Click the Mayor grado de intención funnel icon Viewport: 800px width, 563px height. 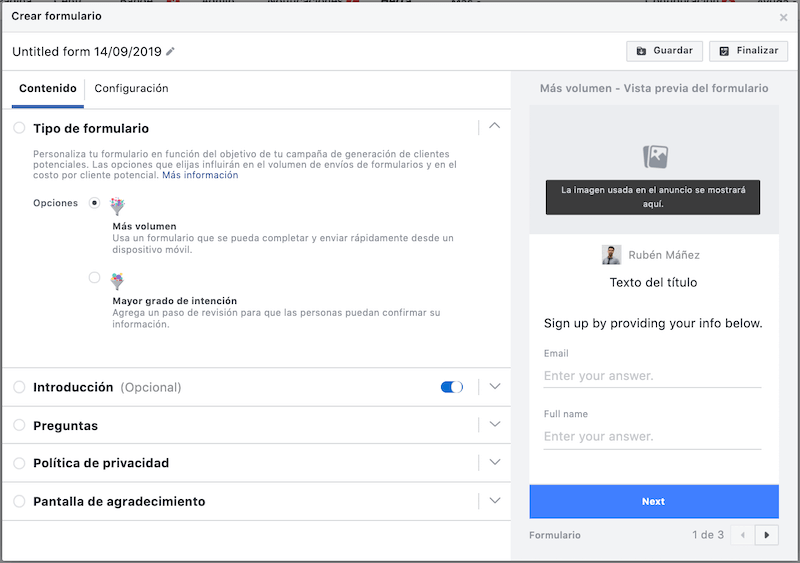tap(118, 281)
